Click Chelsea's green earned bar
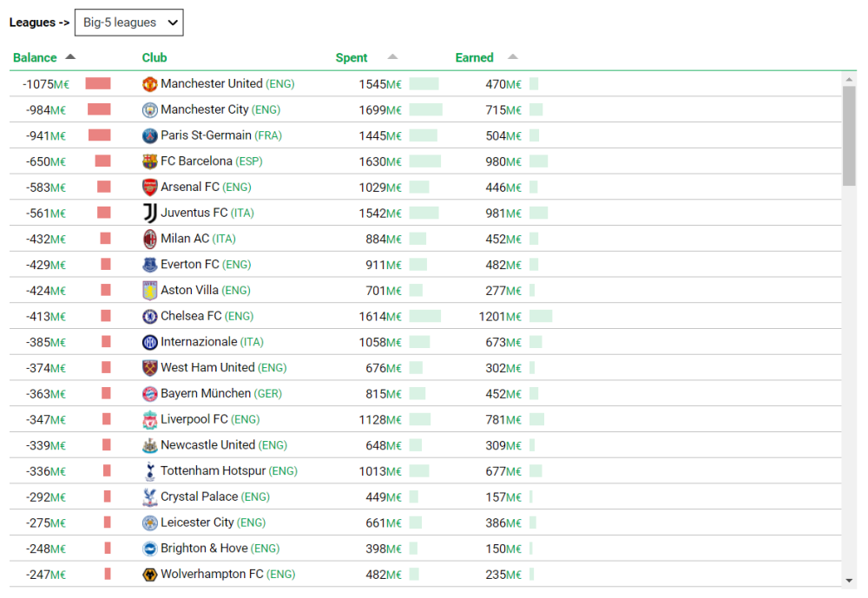 541,316
